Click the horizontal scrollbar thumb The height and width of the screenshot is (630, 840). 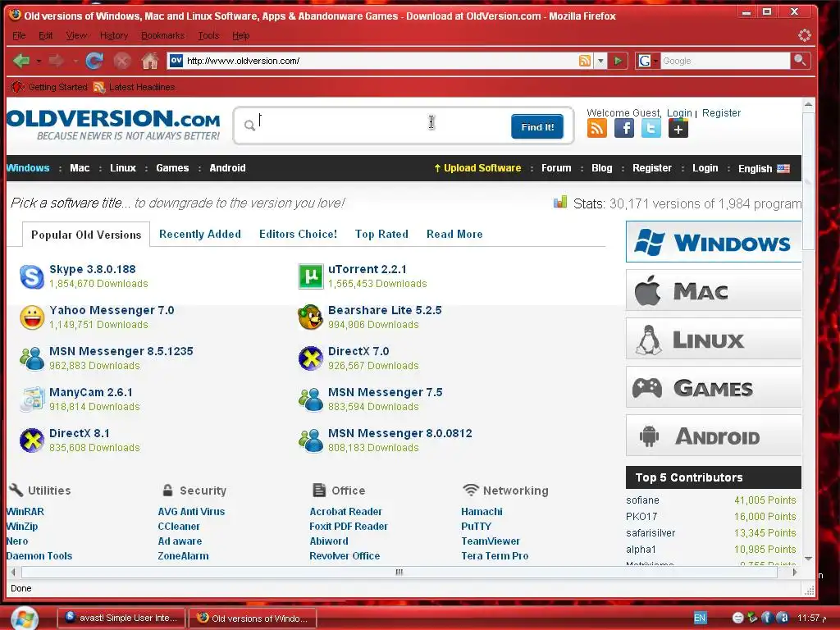399,572
